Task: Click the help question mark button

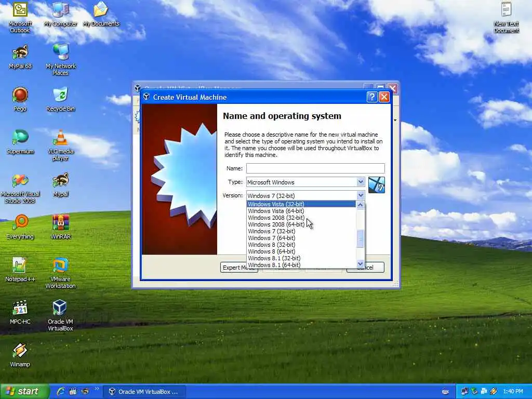Action: [372, 97]
